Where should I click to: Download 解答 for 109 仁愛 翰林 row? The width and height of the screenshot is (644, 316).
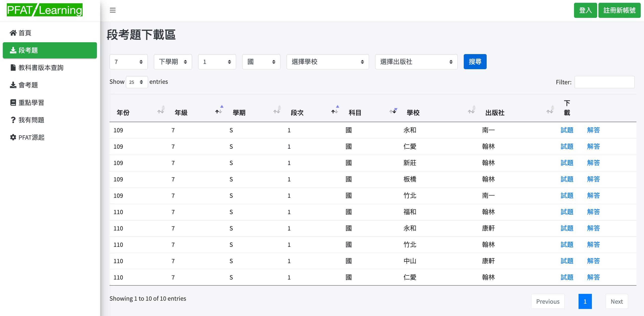(594, 146)
